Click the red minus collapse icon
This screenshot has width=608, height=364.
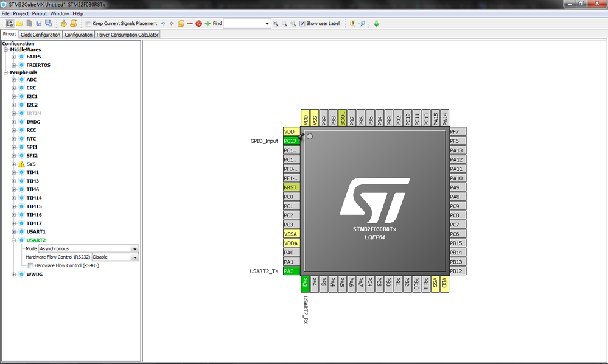[190, 24]
